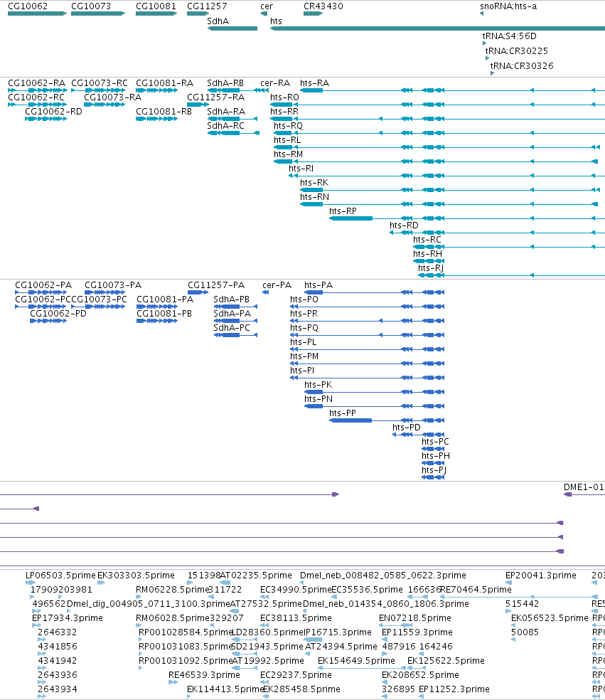The height and width of the screenshot is (700, 605).
Task: Select the hts-PL protein label
Action: (304, 342)
